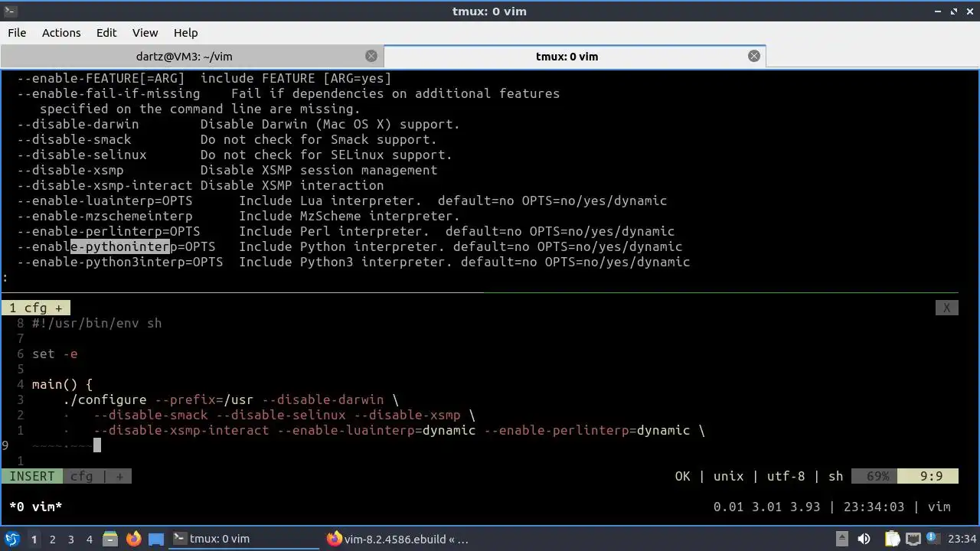Open the volume control tray icon
This screenshot has height=551, width=980.
click(x=864, y=539)
